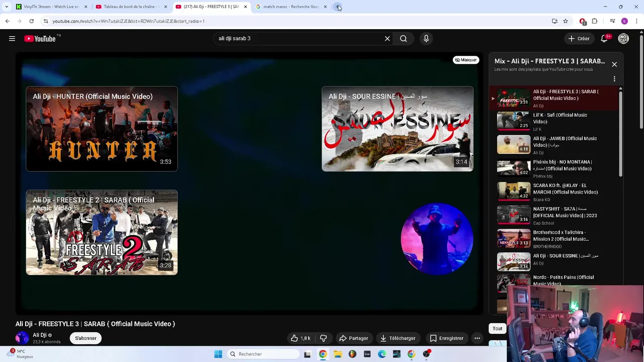Run search with the magnifier button
The width and height of the screenshot is (644, 362).
404,39
